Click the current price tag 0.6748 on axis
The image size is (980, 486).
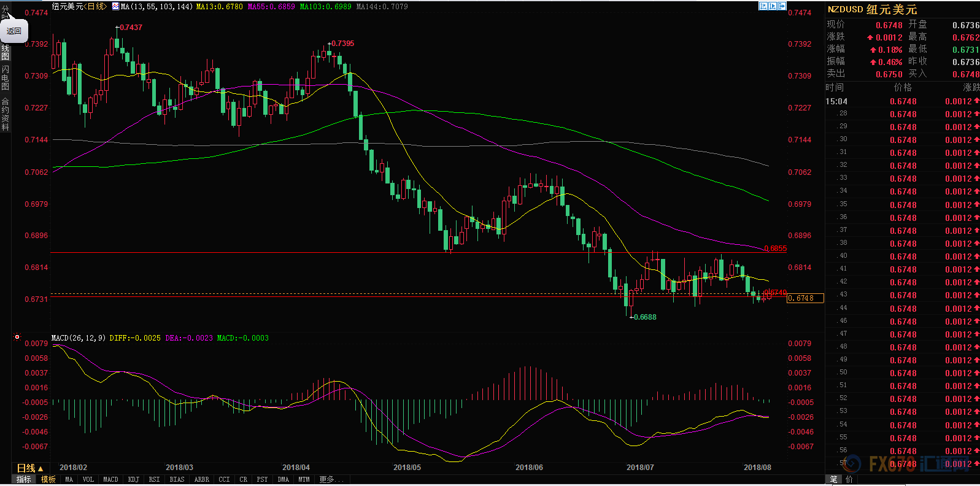(x=805, y=298)
